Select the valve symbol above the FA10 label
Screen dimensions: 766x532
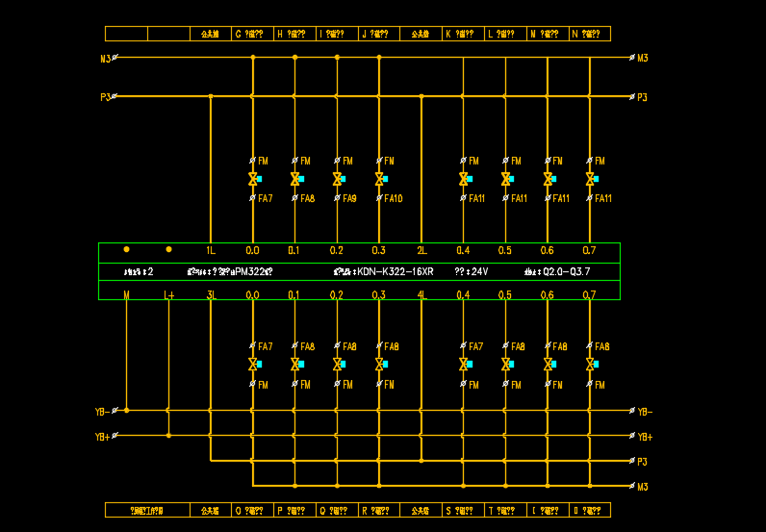379,179
